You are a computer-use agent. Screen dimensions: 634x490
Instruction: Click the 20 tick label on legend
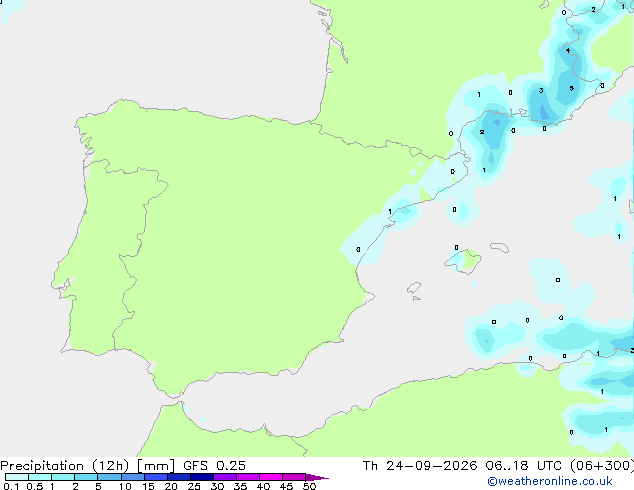click(x=171, y=486)
